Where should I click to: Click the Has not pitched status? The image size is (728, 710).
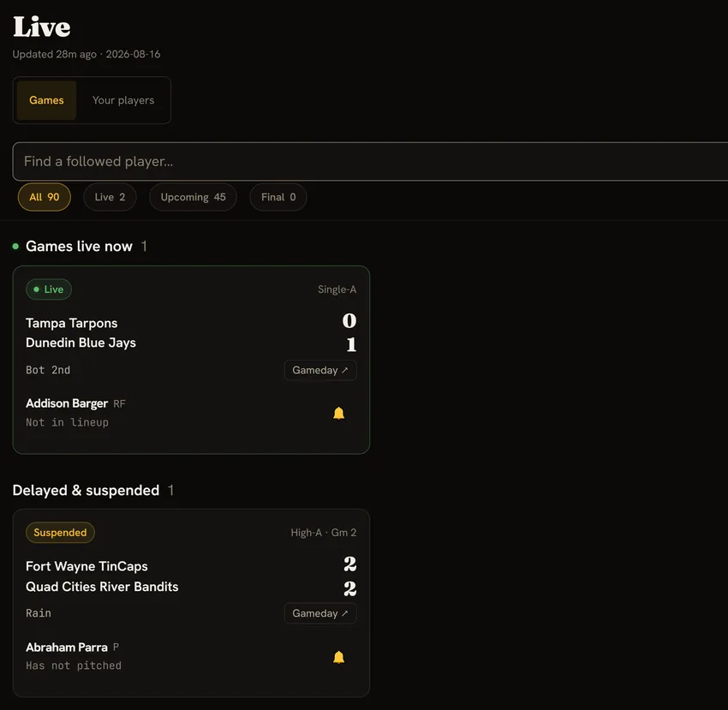pyautogui.click(x=74, y=665)
